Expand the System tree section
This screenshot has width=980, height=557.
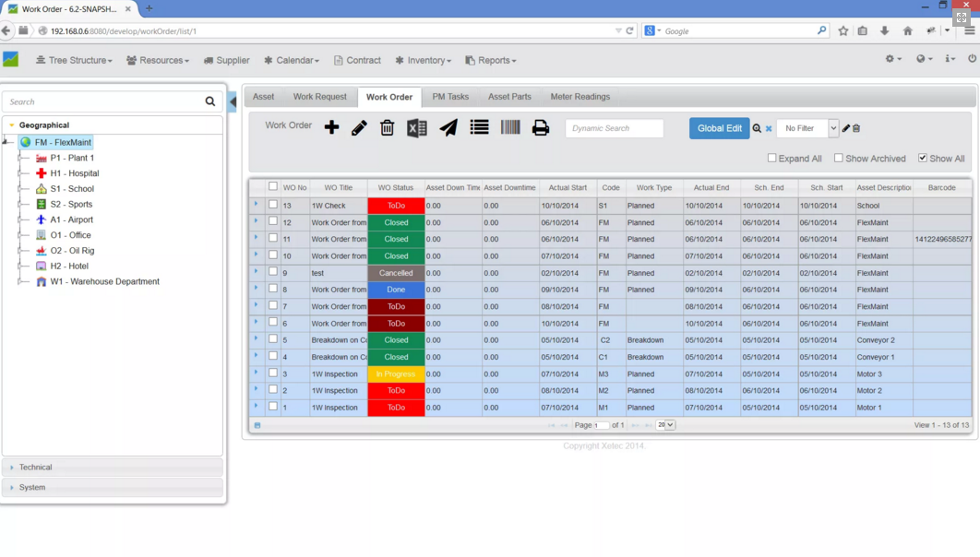[x=113, y=487]
